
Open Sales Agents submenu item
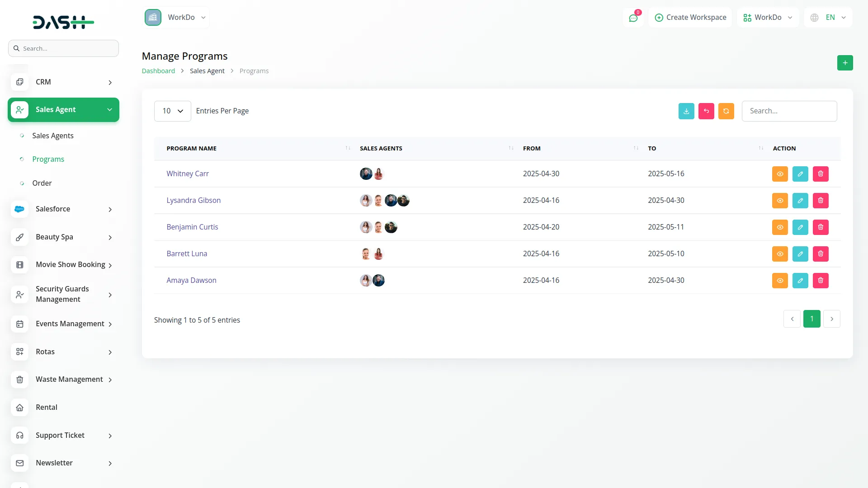point(52,136)
